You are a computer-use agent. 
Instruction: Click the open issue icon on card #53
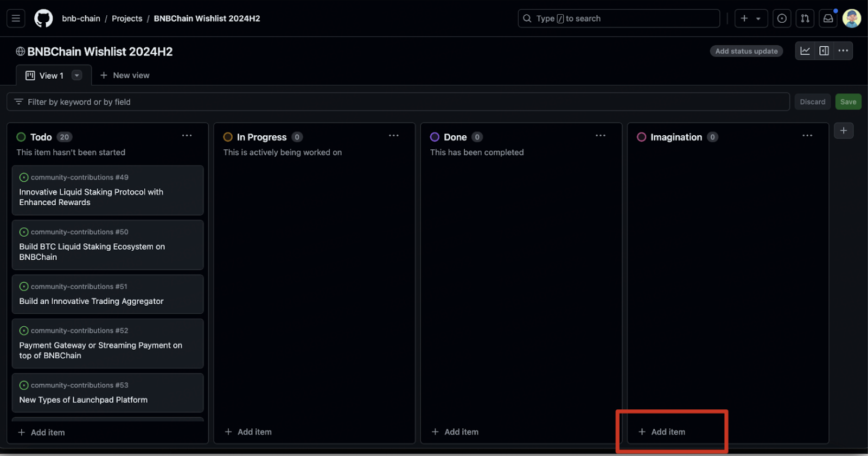(24, 385)
